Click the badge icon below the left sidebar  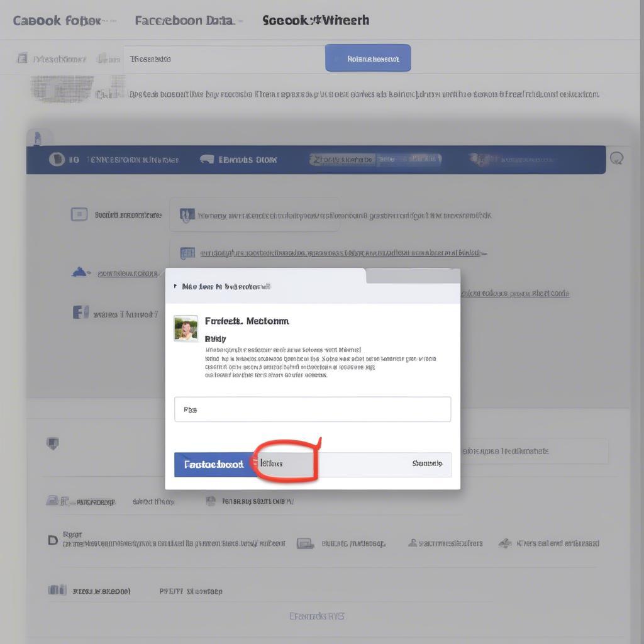pos(53,443)
